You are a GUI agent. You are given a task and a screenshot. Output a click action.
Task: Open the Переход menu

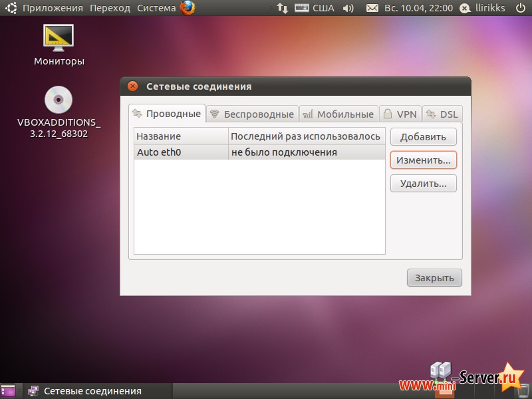coord(111,8)
